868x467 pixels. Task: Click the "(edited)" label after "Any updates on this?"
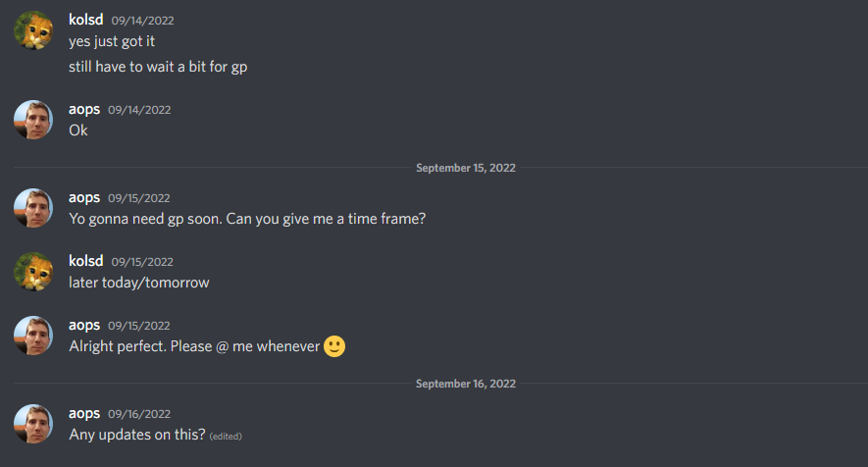(x=226, y=436)
